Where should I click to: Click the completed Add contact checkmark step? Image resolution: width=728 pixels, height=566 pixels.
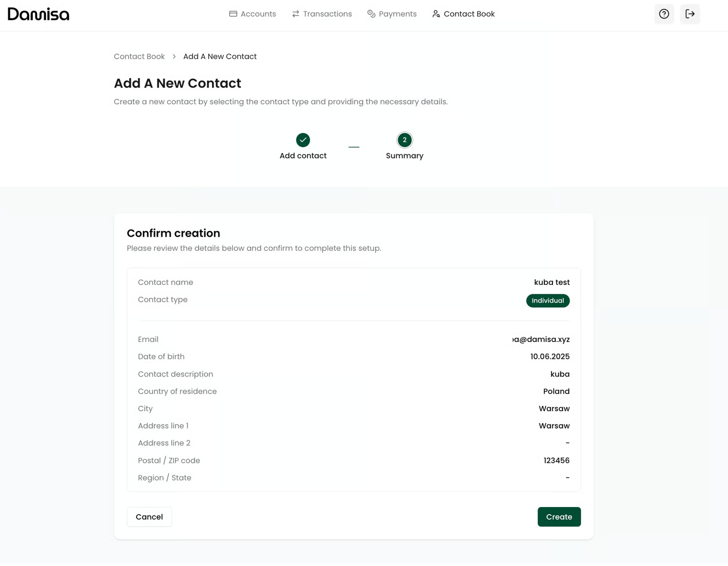pyautogui.click(x=303, y=140)
